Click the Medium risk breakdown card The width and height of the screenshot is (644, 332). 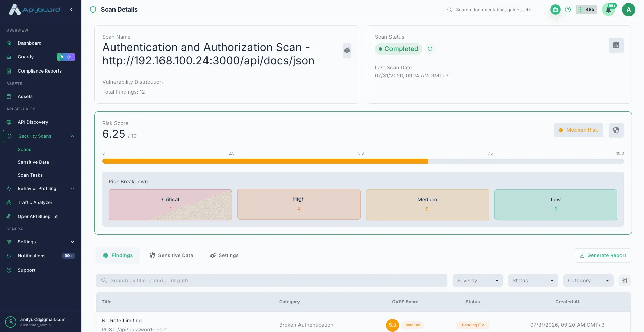tap(427, 205)
